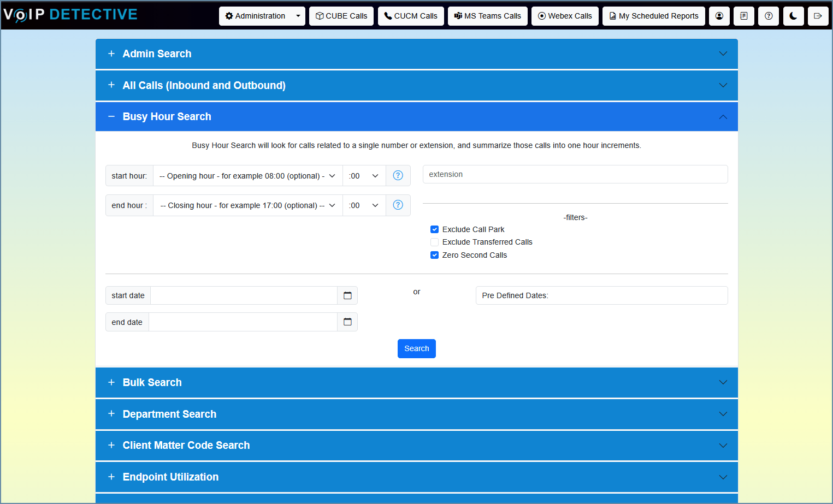This screenshot has width=833, height=504.
Task: Click the end date input field
Action: (243, 322)
